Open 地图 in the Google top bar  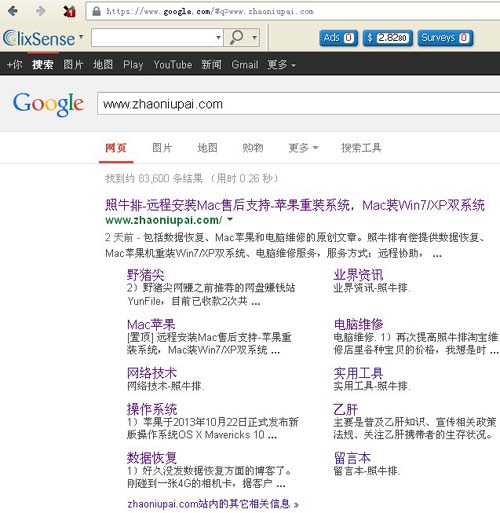click(x=103, y=64)
